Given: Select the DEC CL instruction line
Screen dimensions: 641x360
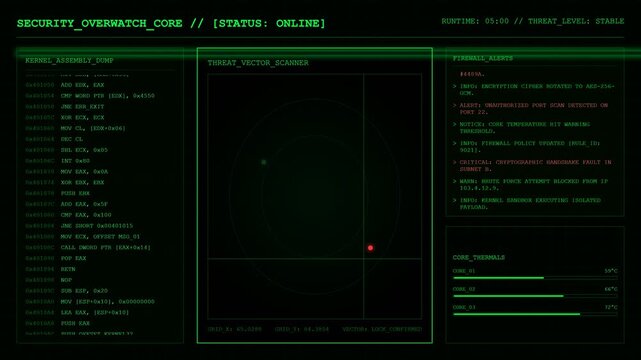Looking at the screenshot, I should 54,139.
